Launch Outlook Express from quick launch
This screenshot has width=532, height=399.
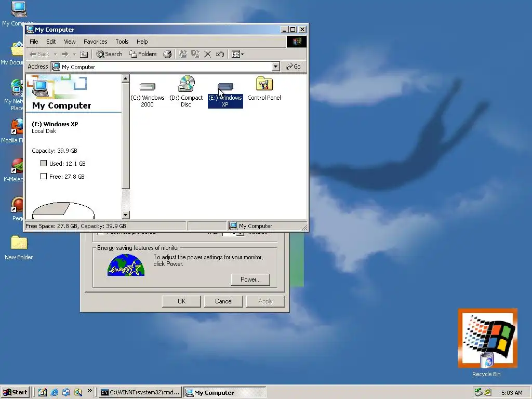pyautogui.click(x=66, y=393)
